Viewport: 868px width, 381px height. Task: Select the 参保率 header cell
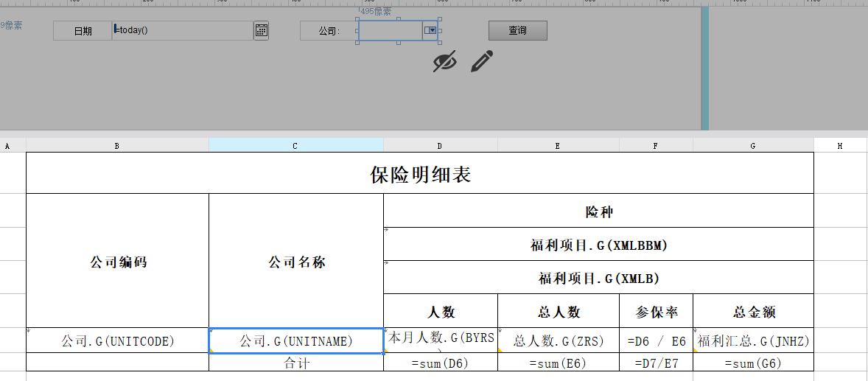pyautogui.click(x=656, y=311)
